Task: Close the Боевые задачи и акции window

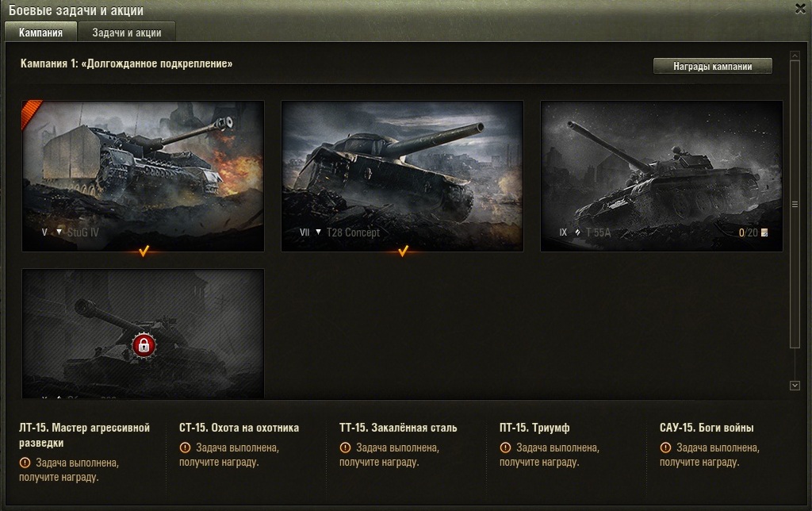Action: click(799, 10)
